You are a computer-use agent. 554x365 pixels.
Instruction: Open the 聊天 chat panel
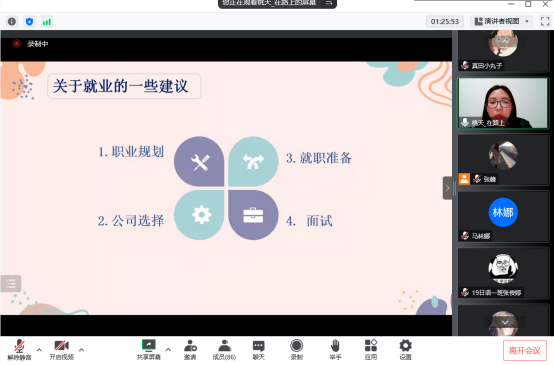(259, 349)
